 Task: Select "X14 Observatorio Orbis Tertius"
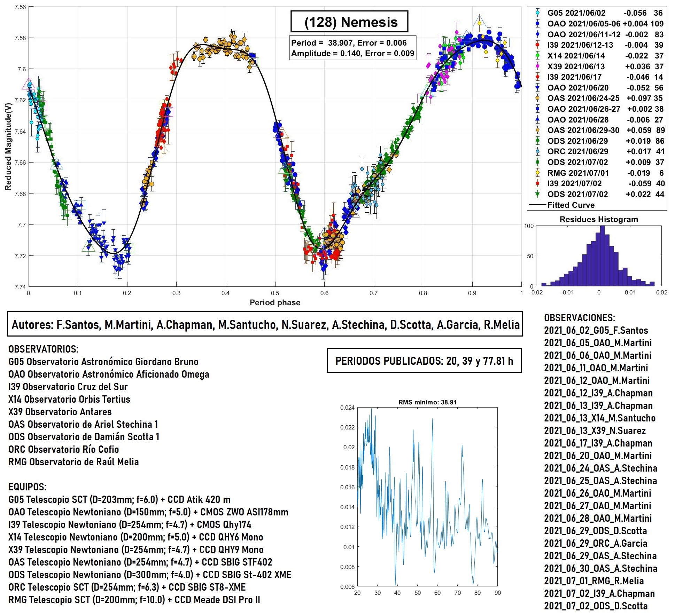tap(69, 399)
